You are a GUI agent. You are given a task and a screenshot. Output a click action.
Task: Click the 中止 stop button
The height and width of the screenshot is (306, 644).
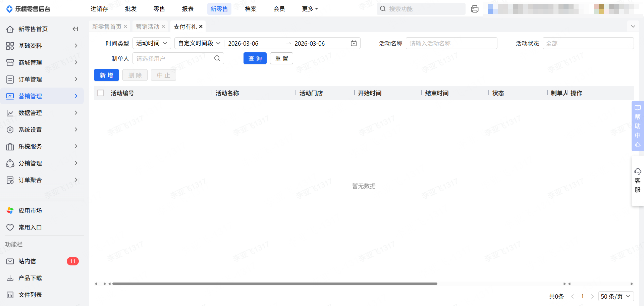(x=163, y=75)
